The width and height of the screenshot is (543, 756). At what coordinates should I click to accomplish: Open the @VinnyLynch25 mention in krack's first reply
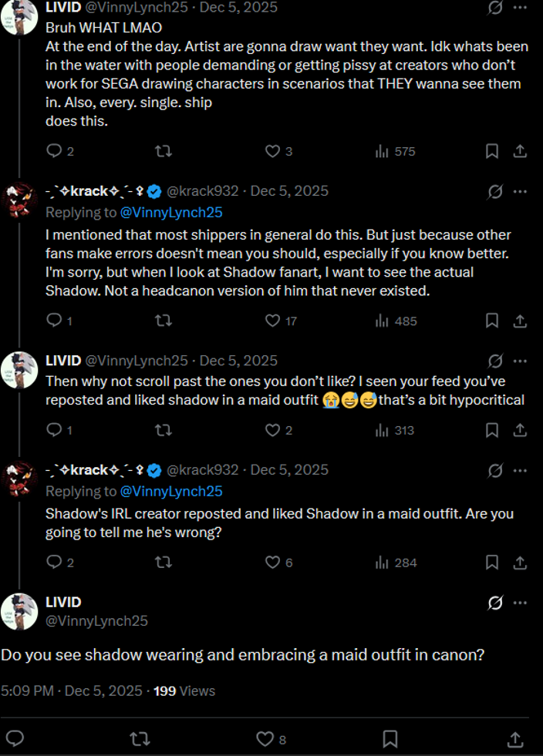pyautogui.click(x=171, y=213)
